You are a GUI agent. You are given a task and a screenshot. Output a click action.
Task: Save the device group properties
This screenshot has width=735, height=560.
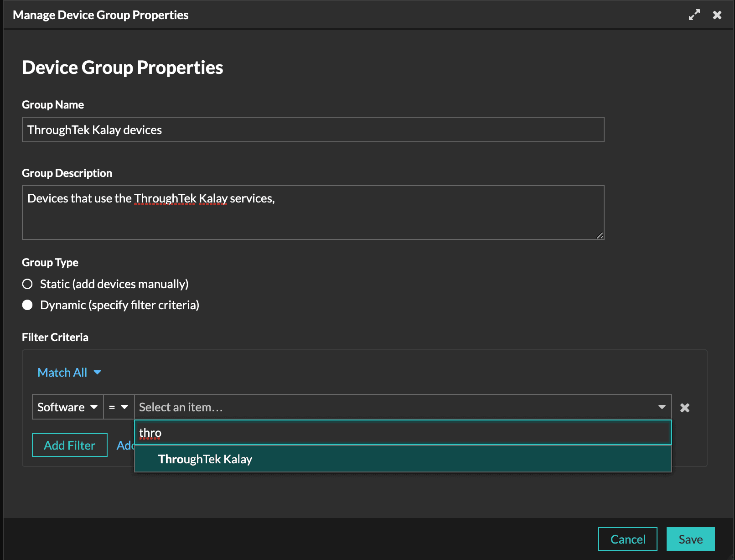pos(691,539)
